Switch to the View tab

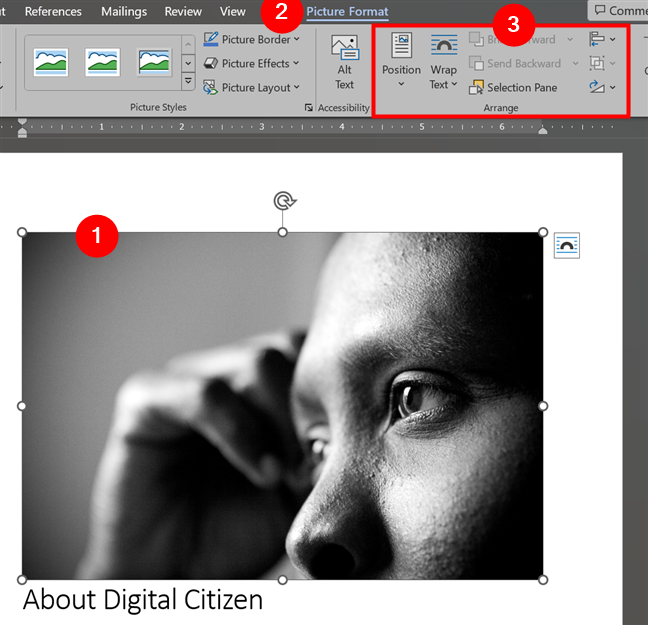(x=232, y=11)
